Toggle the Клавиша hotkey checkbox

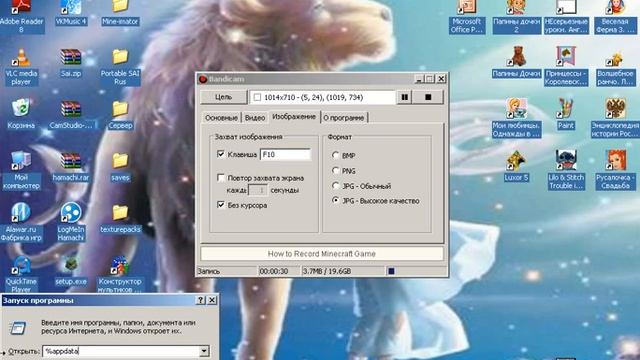[221, 154]
